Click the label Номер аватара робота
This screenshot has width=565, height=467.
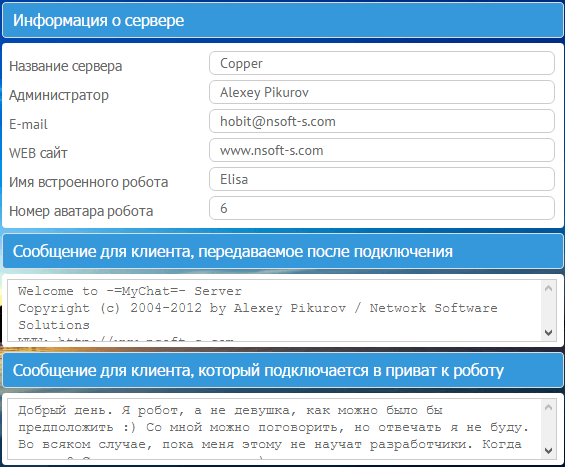click(81, 211)
